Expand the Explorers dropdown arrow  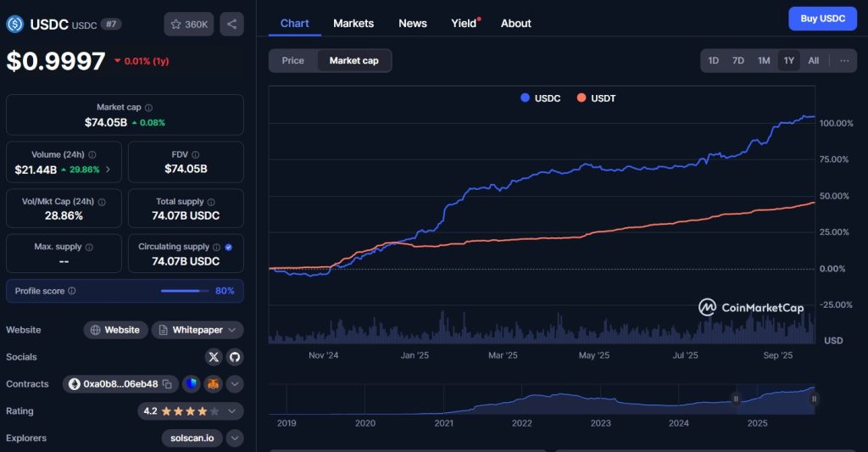pyautogui.click(x=235, y=438)
